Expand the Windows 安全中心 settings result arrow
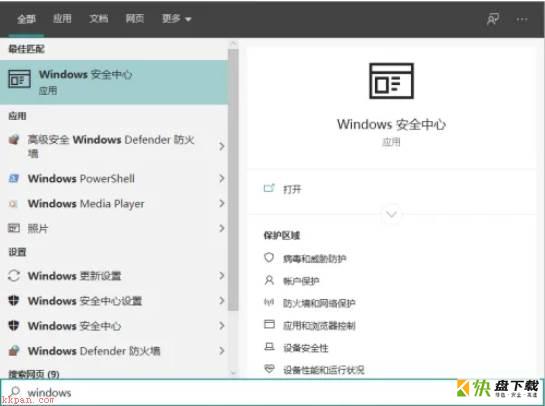 click(x=221, y=326)
